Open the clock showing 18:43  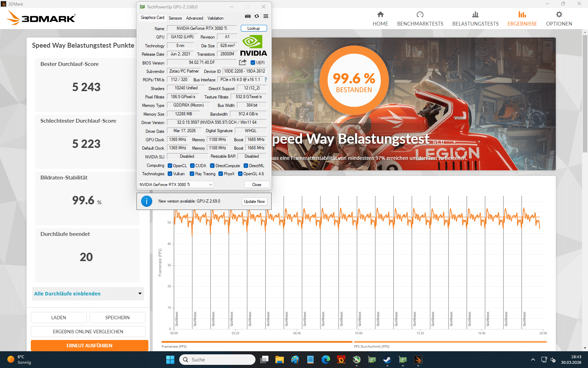tap(571, 360)
